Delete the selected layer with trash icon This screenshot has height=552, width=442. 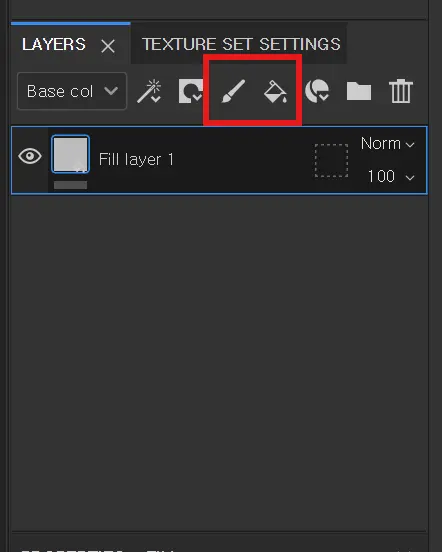400,92
